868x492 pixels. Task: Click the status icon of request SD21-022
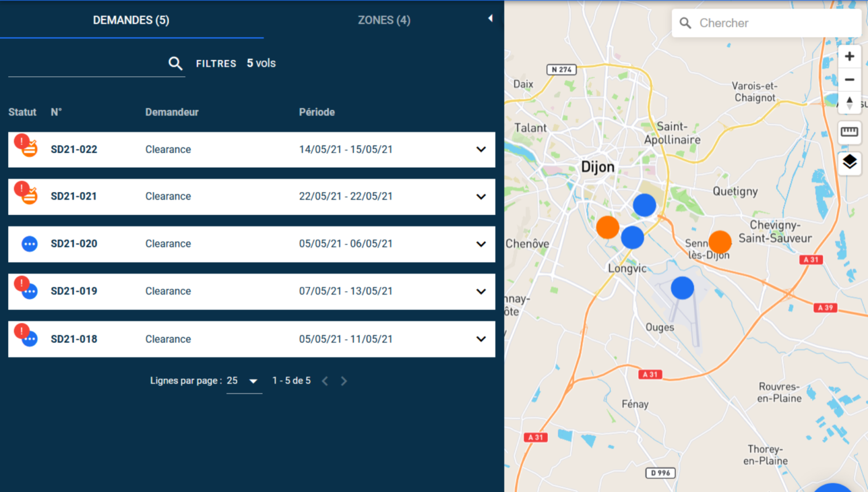(x=26, y=146)
